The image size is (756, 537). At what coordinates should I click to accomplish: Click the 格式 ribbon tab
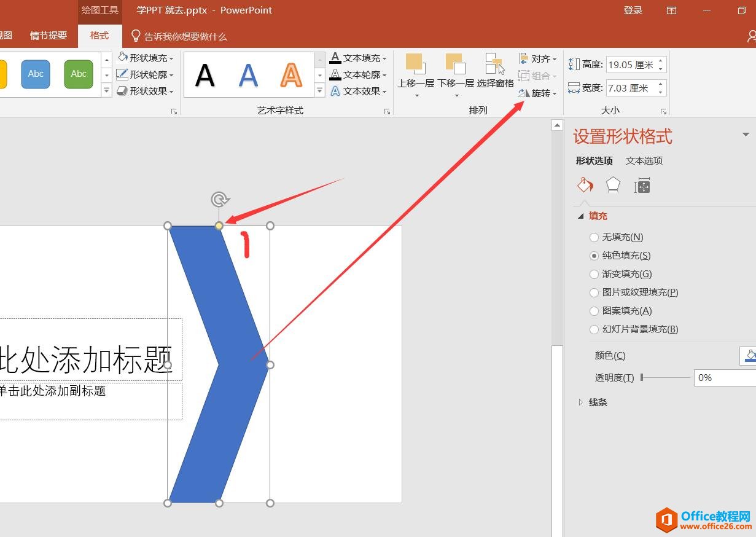click(x=99, y=35)
